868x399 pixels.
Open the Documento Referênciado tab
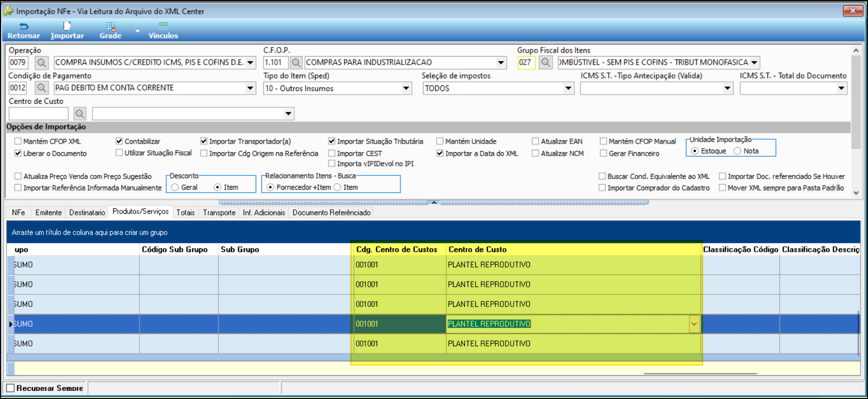point(332,213)
